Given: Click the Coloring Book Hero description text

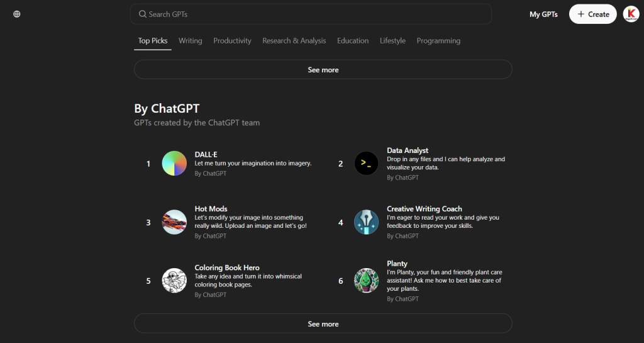Looking at the screenshot, I should tap(248, 280).
